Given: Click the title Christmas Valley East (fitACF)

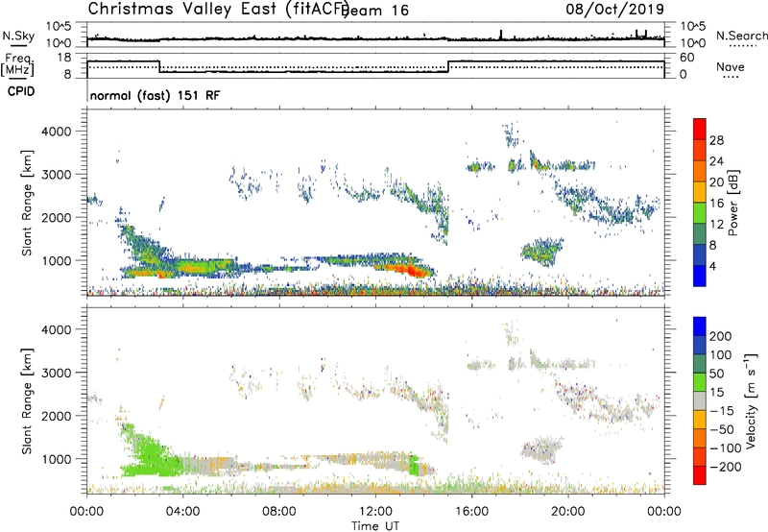Looking at the screenshot, I should (219, 10).
